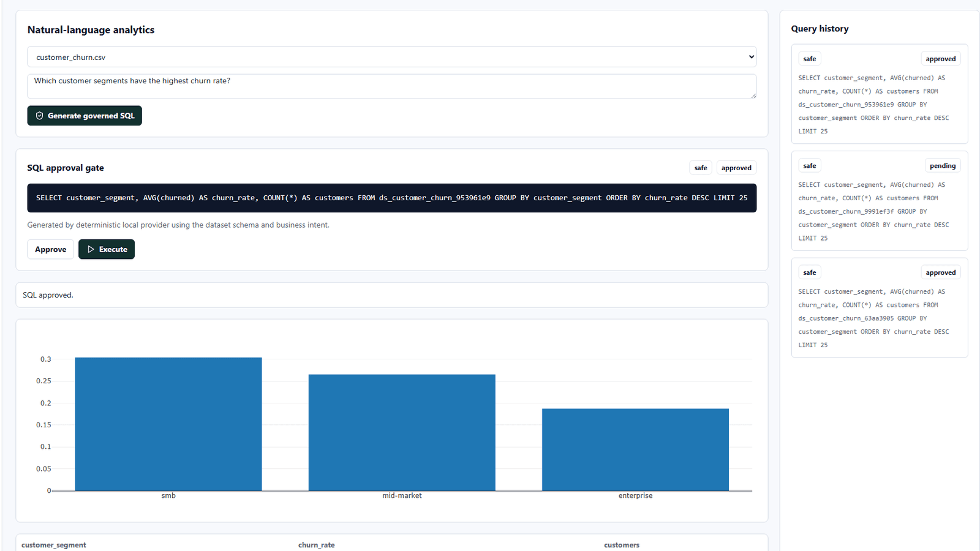Click the generated SQL code block
Viewport: 980px width, 551px height.
392,198
